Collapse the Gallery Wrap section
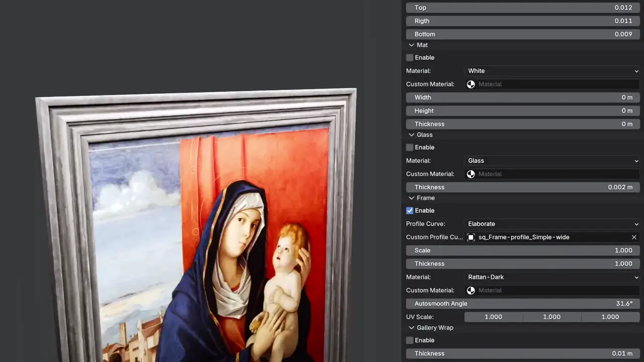The height and width of the screenshot is (362, 644). [412, 328]
